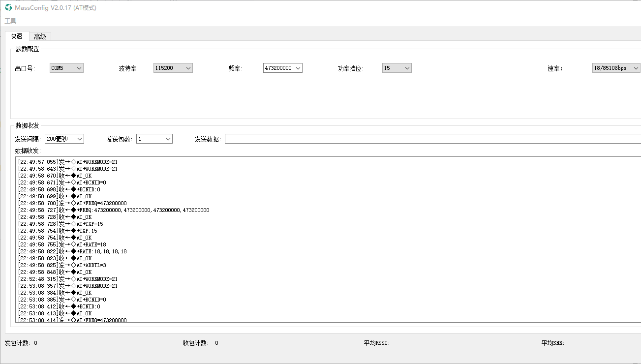Click the MassConfig app icon in title bar
This screenshot has height=364, width=641.
coord(8,8)
